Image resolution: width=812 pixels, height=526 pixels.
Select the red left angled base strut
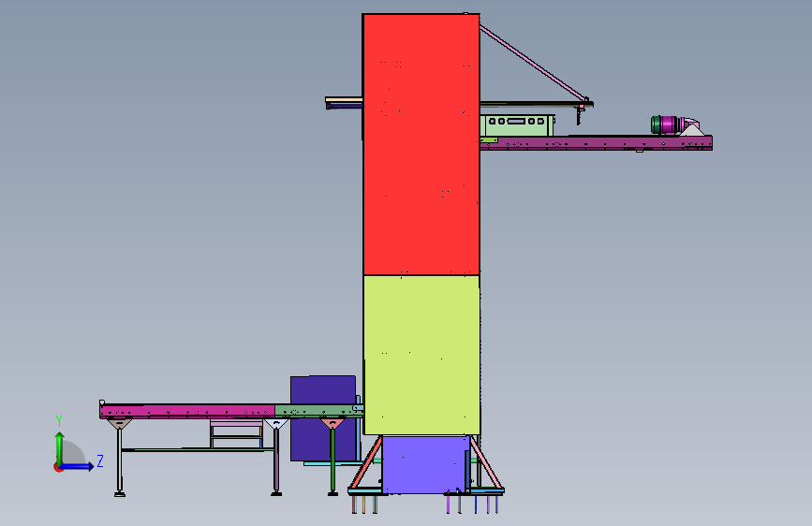[x=366, y=462]
